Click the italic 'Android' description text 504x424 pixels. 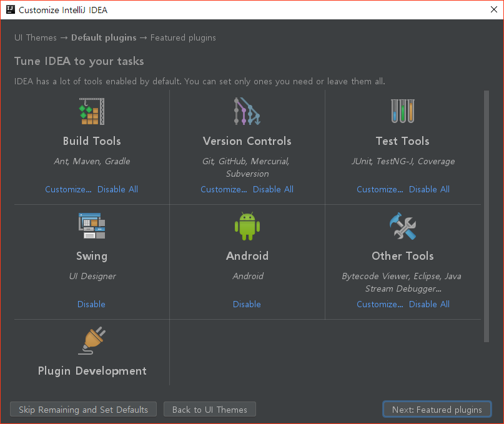coord(248,276)
